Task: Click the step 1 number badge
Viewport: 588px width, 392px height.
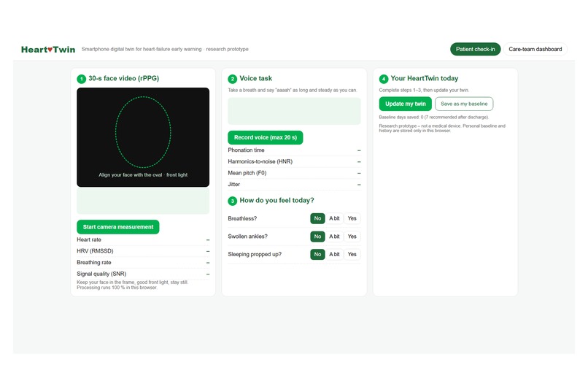Action: 82,79
